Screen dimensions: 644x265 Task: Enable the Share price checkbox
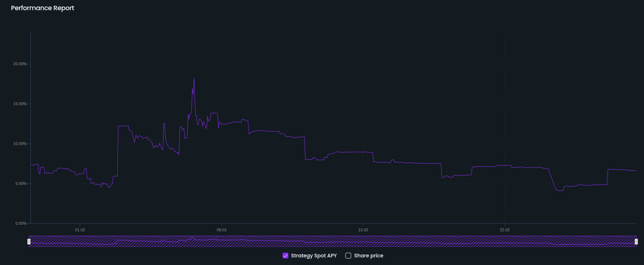point(348,256)
